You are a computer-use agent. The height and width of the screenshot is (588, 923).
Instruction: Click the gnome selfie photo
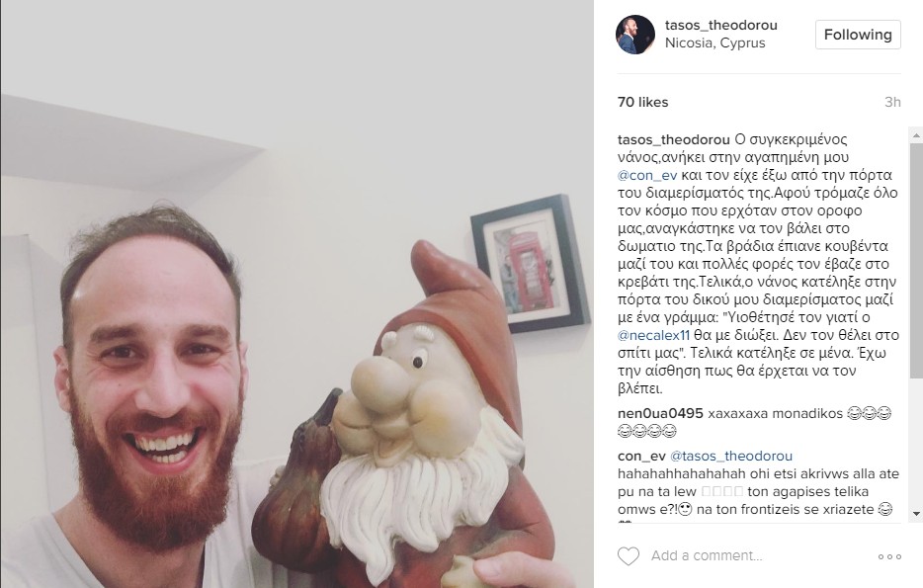296,294
